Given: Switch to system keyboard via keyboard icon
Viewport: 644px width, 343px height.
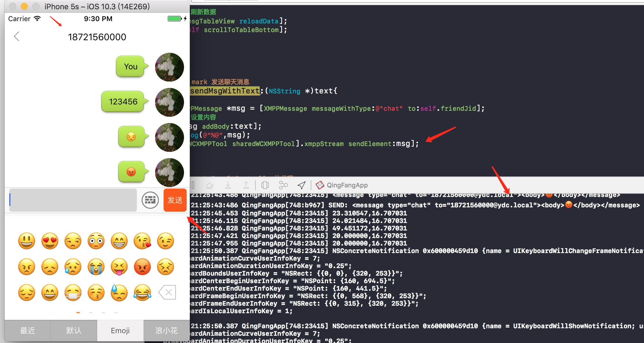Looking at the screenshot, I should tap(150, 200).
